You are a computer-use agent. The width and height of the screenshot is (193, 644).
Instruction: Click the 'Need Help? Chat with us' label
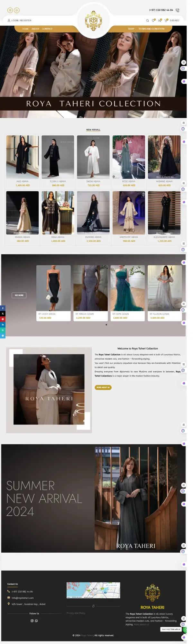tap(171, 629)
